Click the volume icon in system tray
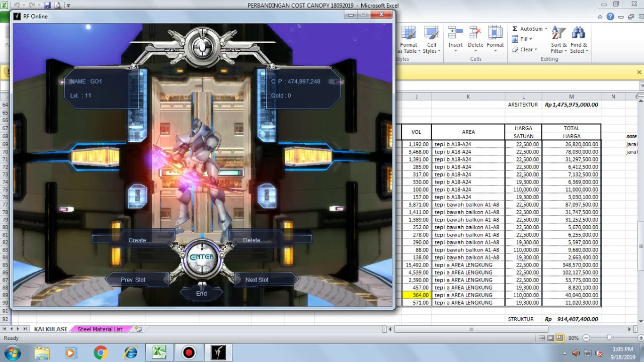The image size is (644, 362). click(x=576, y=353)
